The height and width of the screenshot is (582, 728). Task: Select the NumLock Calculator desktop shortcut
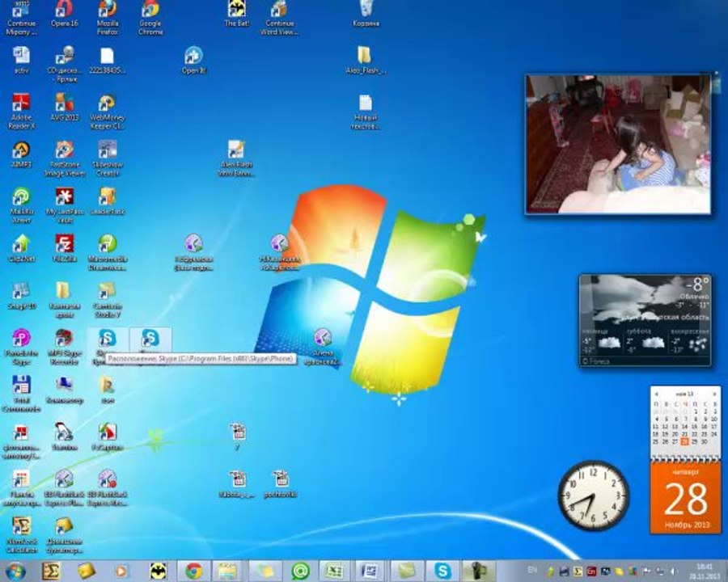pos(21,535)
